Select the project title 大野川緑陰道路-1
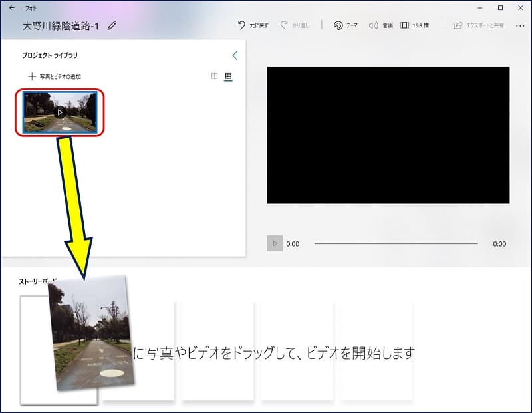Image resolution: width=532 pixels, height=413 pixels. (61, 25)
